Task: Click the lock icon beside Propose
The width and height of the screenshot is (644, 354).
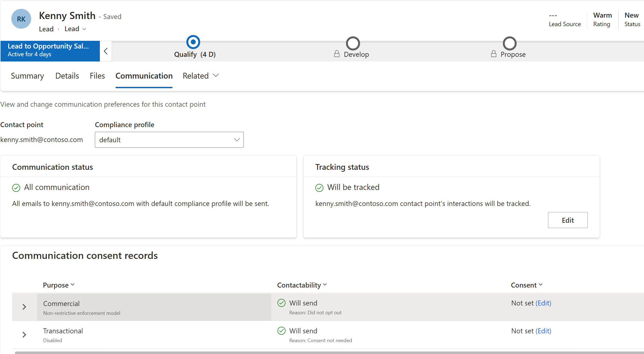Action: click(x=493, y=54)
